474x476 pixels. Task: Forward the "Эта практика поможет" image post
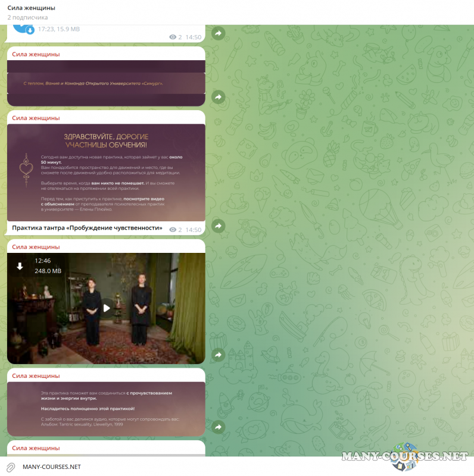pyautogui.click(x=218, y=427)
